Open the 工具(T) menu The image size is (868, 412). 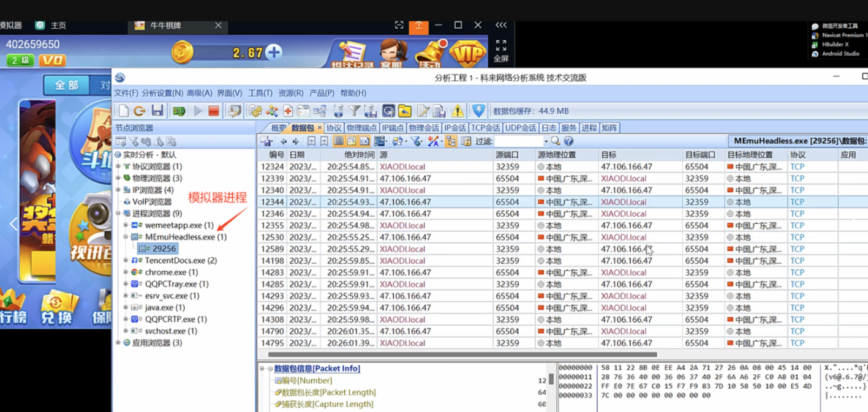coord(260,93)
